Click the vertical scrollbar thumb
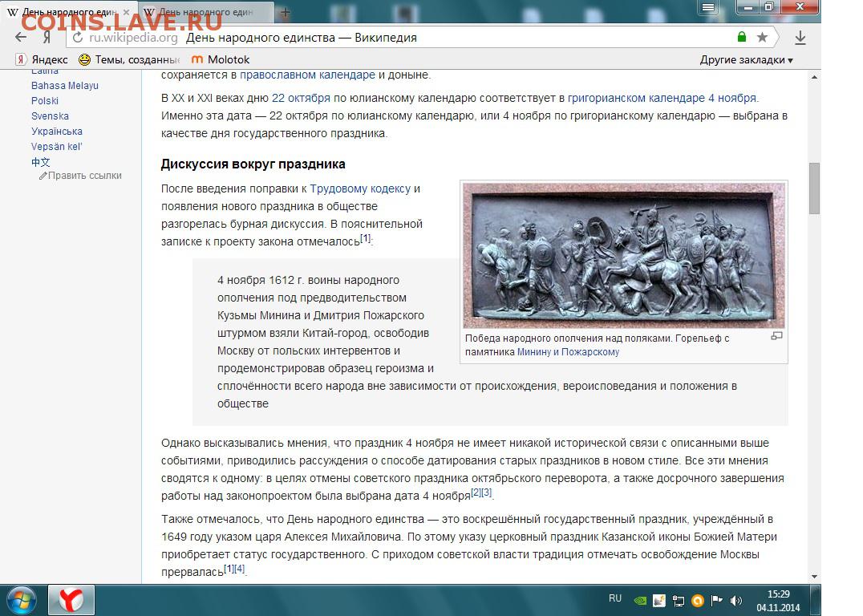 pyautogui.click(x=815, y=188)
